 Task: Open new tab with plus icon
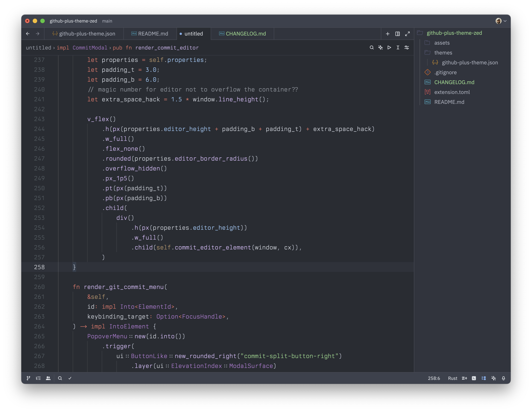tap(388, 34)
